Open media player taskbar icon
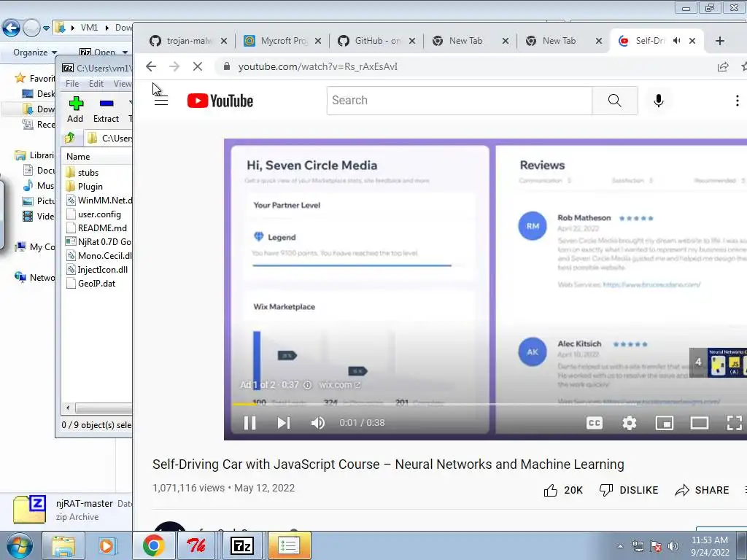This screenshot has height=560, width=747. [x=107, y=545]
